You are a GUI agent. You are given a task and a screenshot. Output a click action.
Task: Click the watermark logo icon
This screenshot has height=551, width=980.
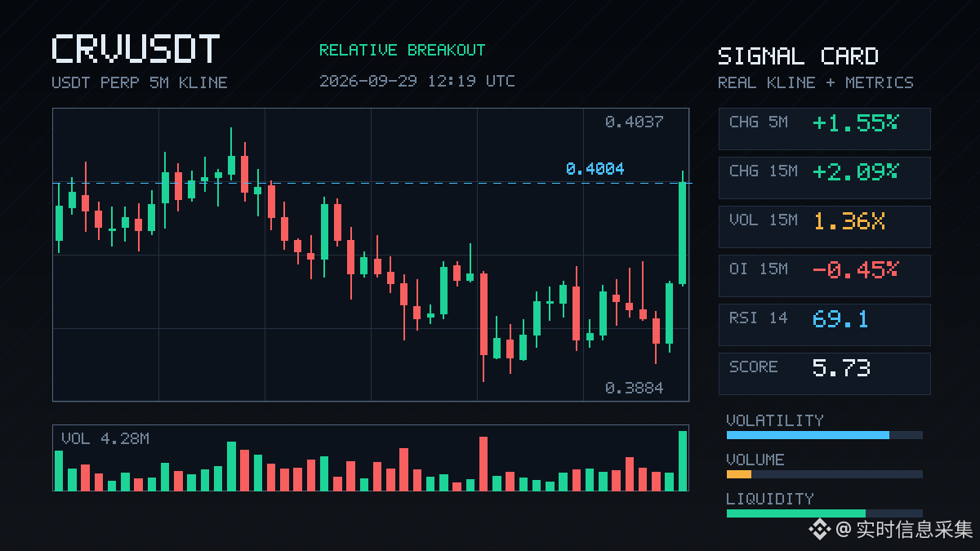coord(820,530)
